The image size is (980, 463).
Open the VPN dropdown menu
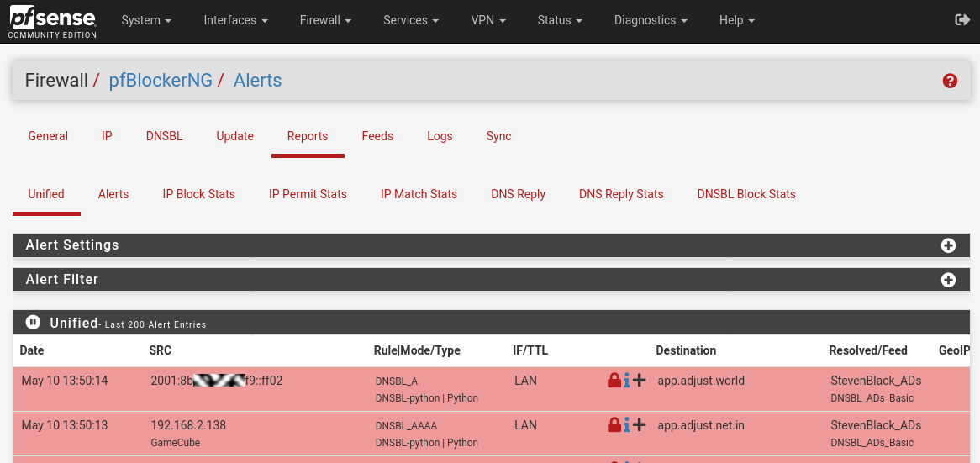click(487, 20)
